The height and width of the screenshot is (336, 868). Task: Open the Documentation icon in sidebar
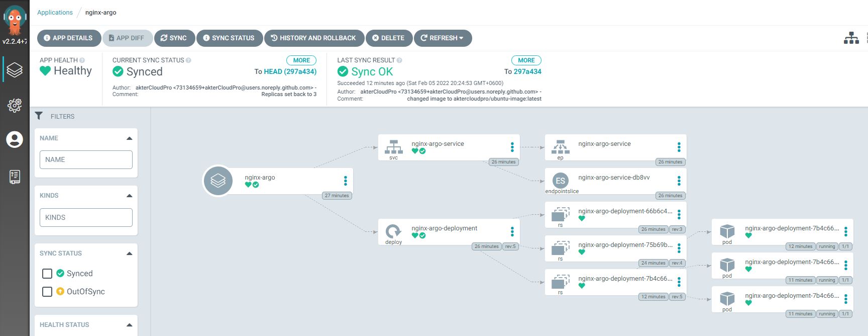[x=15, y=177]
